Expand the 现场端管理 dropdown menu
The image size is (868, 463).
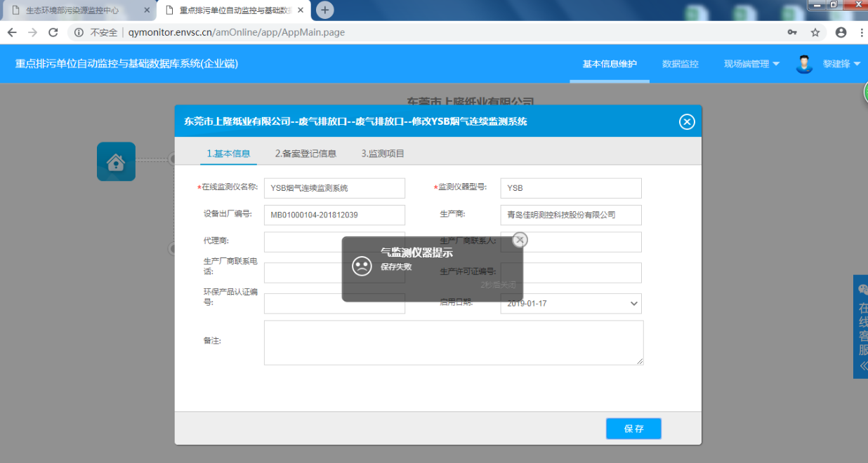tap(752, 64)
